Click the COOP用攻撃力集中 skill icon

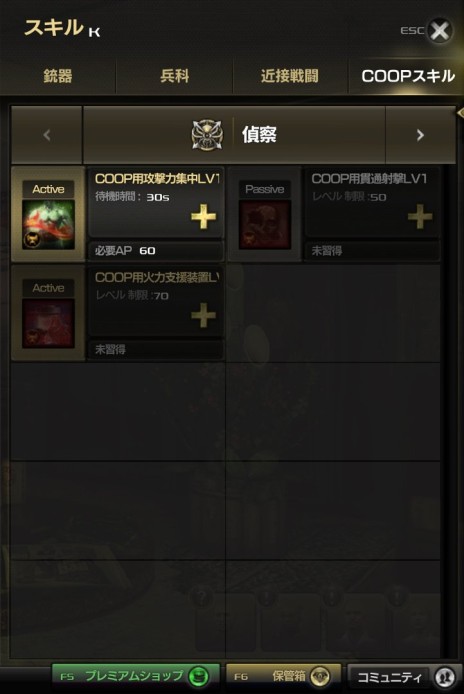tap(48, 225)
